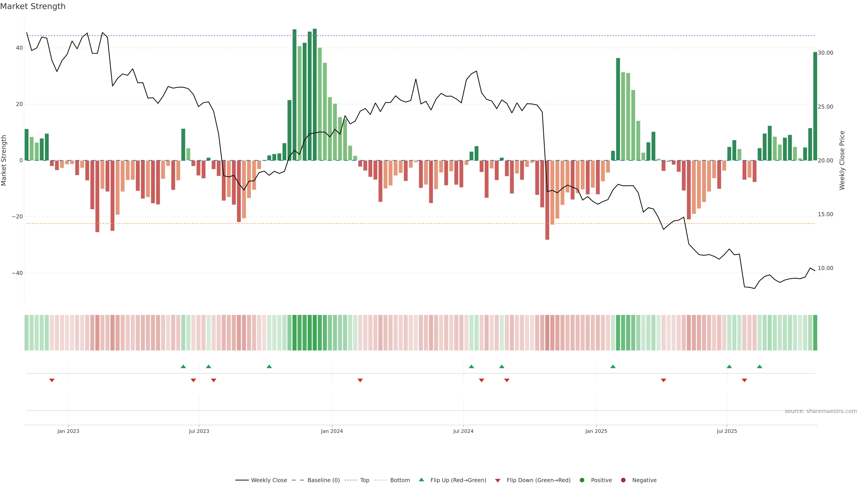This screenshot has width=868, height=488.
Task: Click the leftmost red flip-down triangle marker
Action: point(52,380)
